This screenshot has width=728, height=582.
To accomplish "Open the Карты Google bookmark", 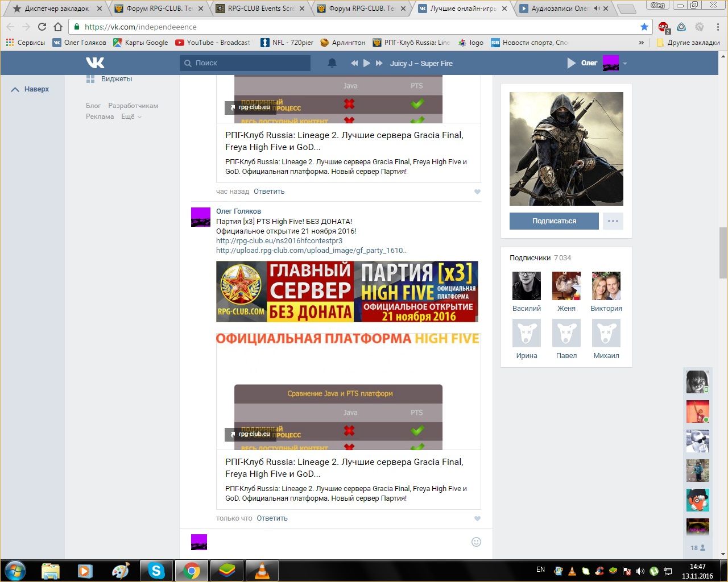I will 140,43.
